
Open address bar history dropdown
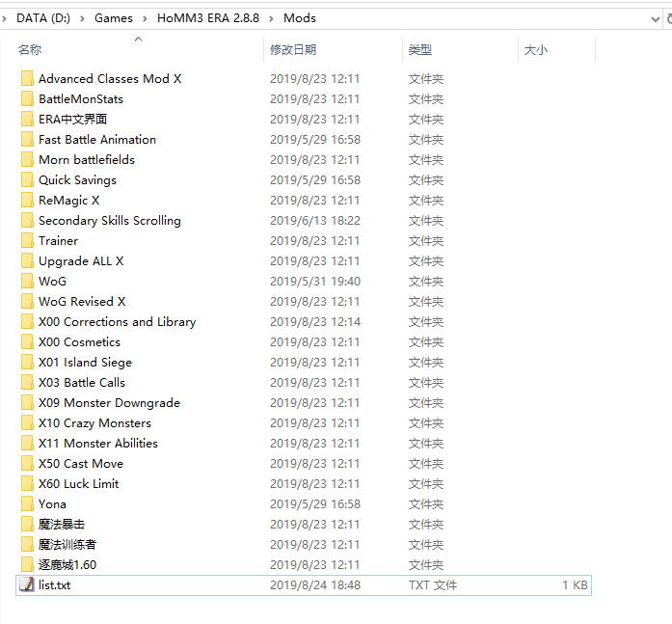(x=655, y=18)
